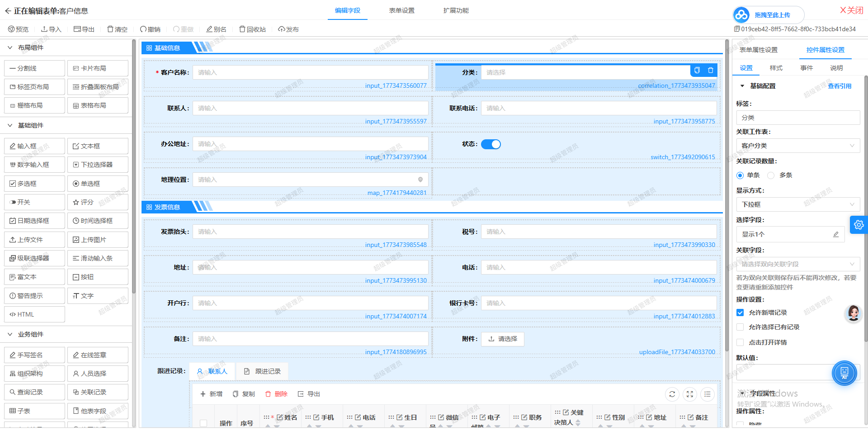Click the 清空 clear toolbar item
The image size is (868, 431).
[117, 29]
